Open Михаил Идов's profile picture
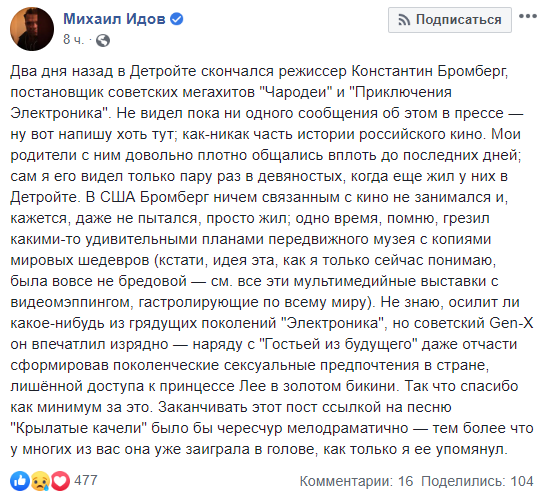This screenshot has height=496, width=542. (32, 29)
